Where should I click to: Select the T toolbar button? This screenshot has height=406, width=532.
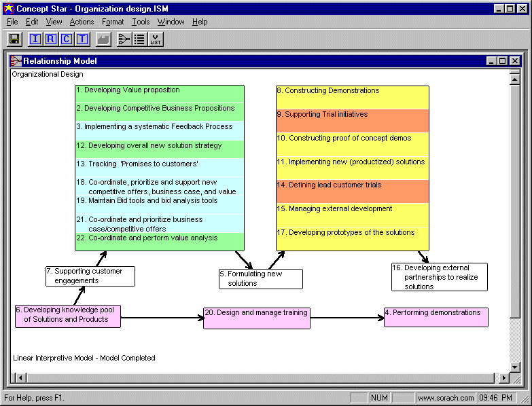pos(82,39)
